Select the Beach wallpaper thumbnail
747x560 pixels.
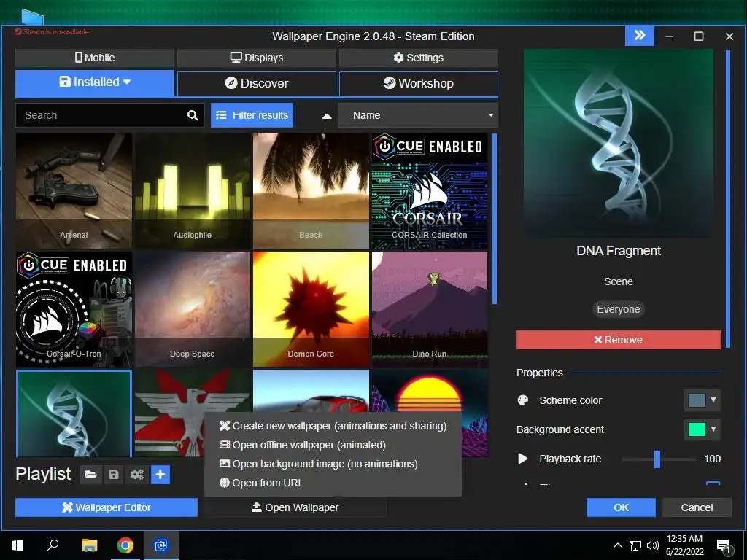tap(311, 190)
